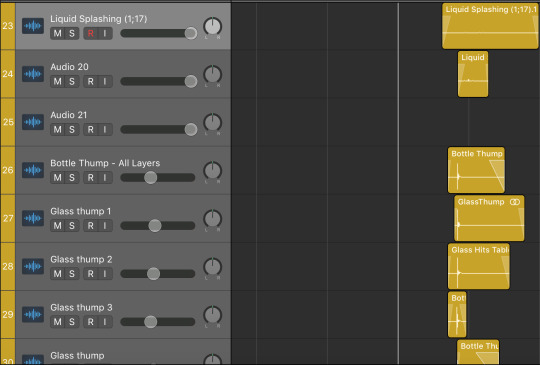Solo Bottle Thump - All Layers track
This screenshot has width=540, height=365.
click(x=72, y=178)
